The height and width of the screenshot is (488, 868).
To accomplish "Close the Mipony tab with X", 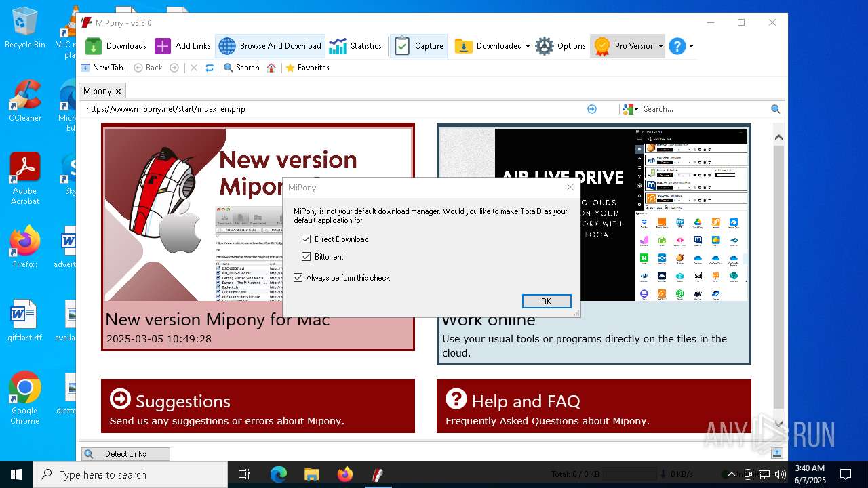I will [118, 91].
